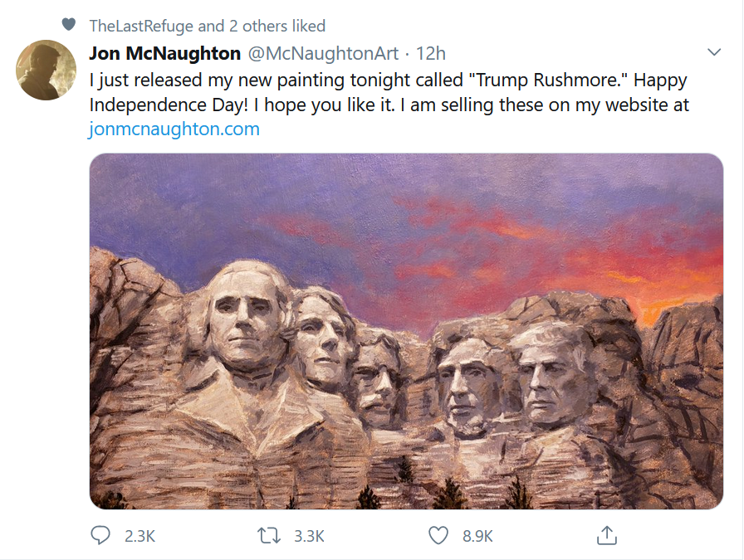Open the Jon McNaughton display name
The image size is (744, 560).
[x=164, y=54]
